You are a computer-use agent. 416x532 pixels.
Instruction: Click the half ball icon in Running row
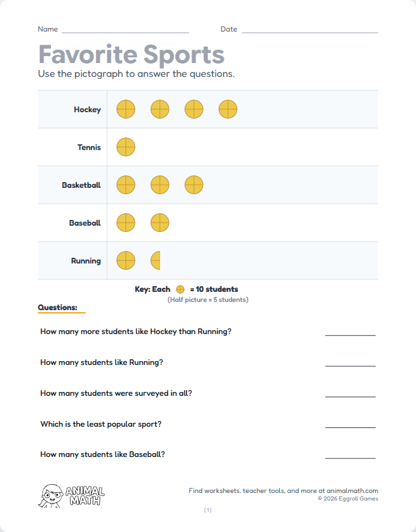156,260
